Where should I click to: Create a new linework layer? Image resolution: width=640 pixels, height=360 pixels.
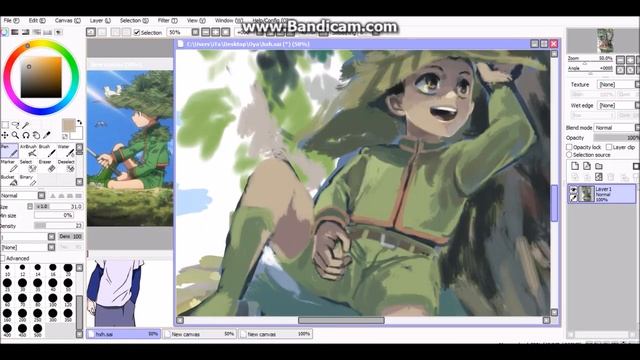coord(587,166)
